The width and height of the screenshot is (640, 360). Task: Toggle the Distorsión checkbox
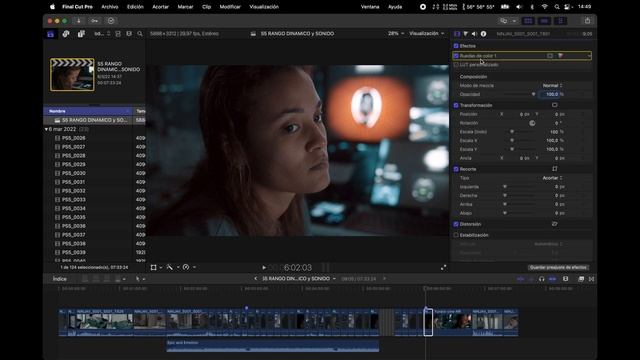pyautogui.click(x=456, y=224)
